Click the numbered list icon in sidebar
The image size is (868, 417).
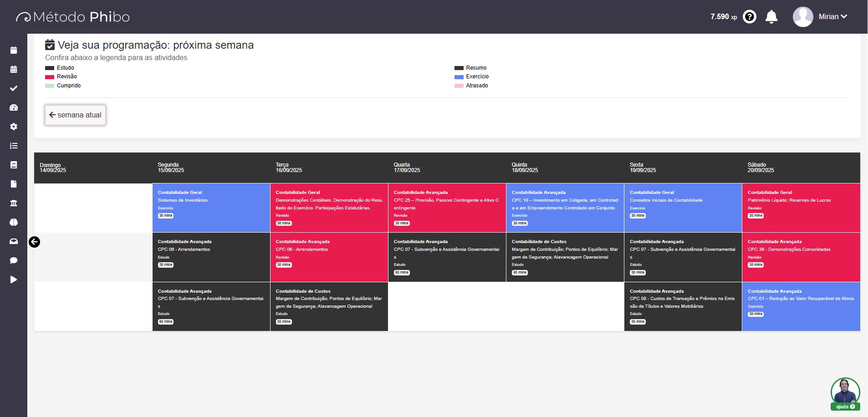14,146
